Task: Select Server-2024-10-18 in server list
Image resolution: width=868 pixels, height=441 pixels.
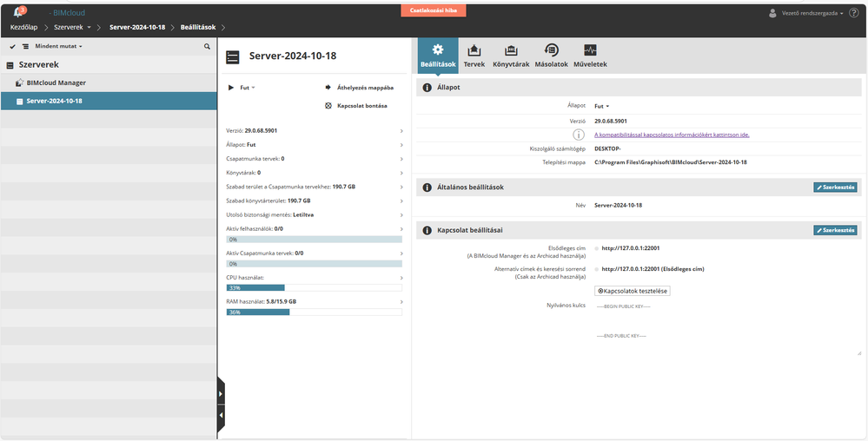Action: click(109, 102)
